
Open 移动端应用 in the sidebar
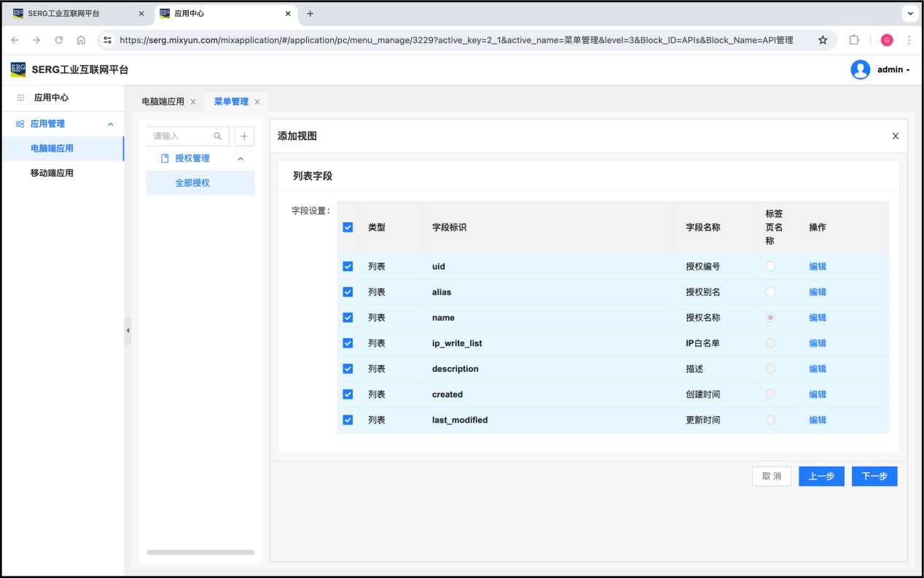click(52, 173)
